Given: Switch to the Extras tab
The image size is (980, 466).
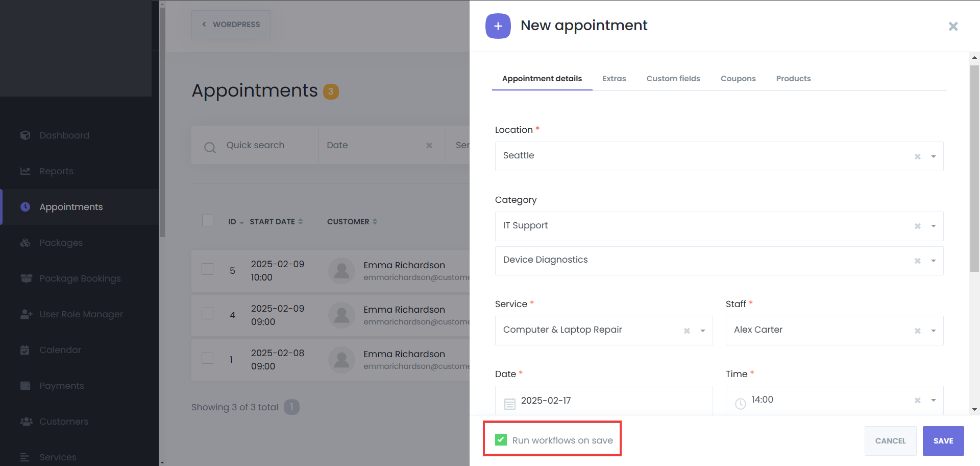Looking at the screenshot, I should tap(614, 79).
